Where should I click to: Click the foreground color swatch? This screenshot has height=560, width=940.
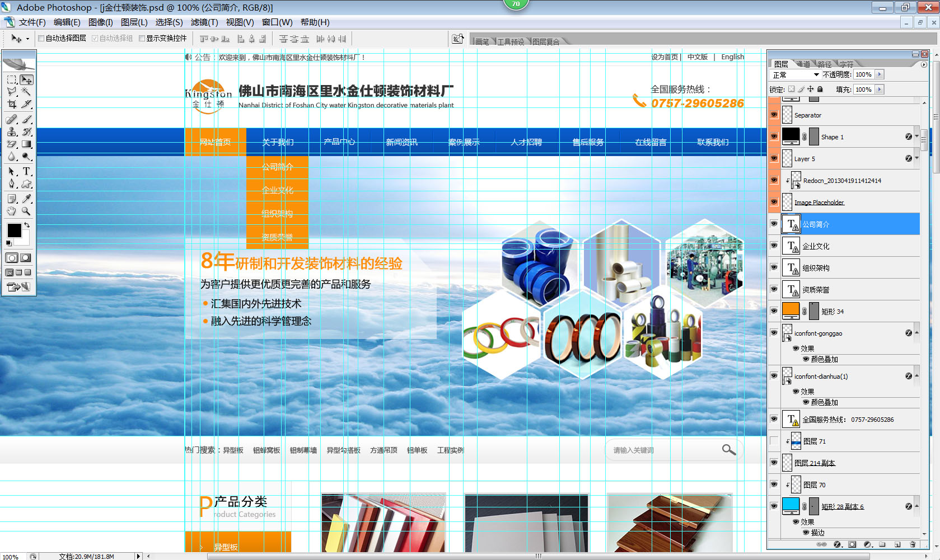[x=14, y=230]
